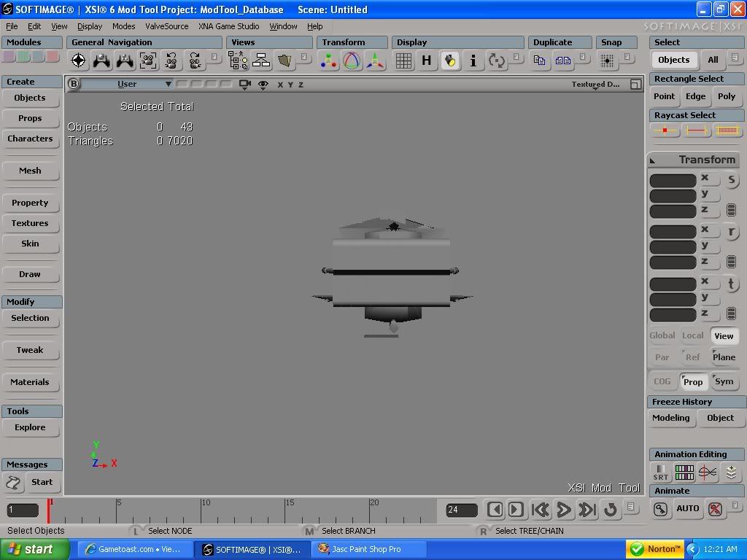Toggle Local transform mode
747x560 pixels.
(693, 335)
